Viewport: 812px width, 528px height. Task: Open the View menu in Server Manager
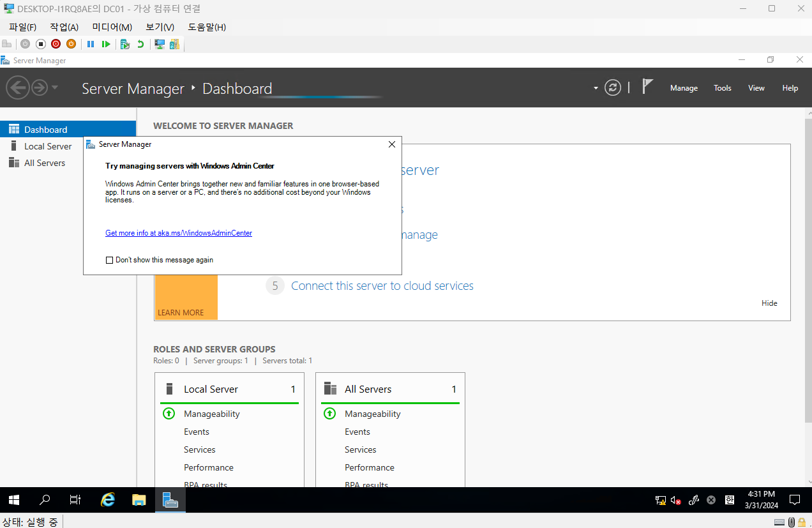pyautogui.click(x=756, y=88)
